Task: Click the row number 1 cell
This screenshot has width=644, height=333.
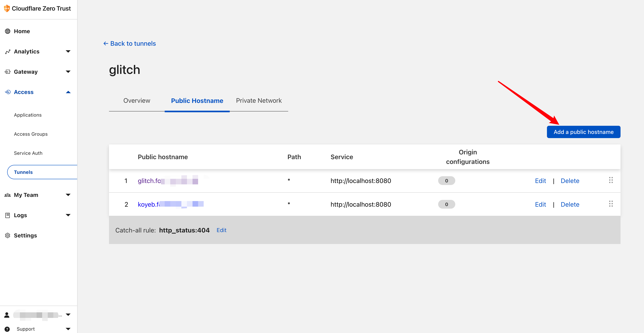Action: pos(126,181)
